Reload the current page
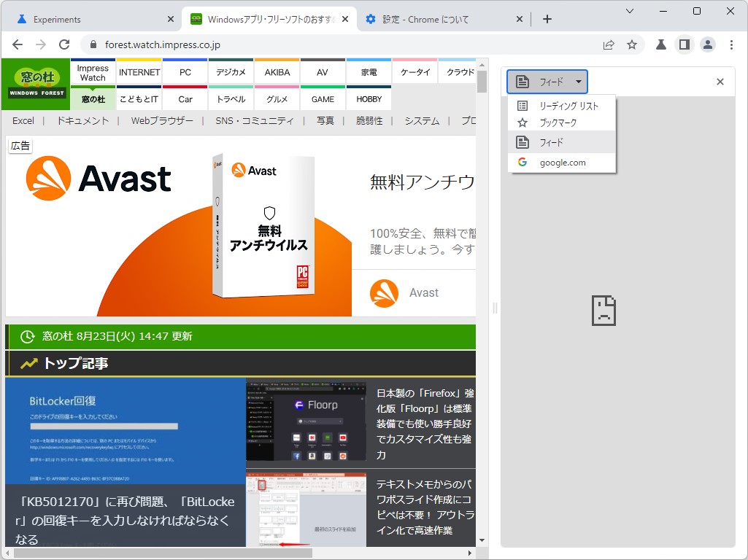The image size is (748, 560). [x=64, y=44]
